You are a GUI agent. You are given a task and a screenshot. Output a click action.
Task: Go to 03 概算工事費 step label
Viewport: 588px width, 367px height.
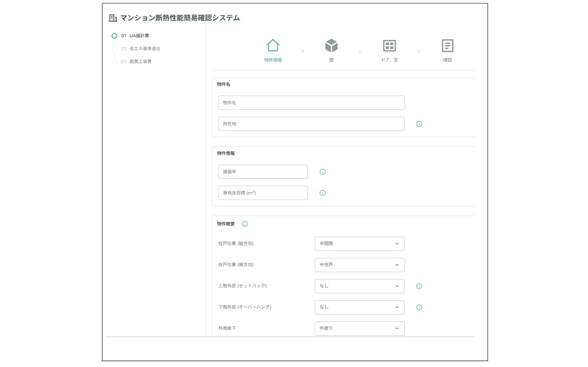coord(136,62)
